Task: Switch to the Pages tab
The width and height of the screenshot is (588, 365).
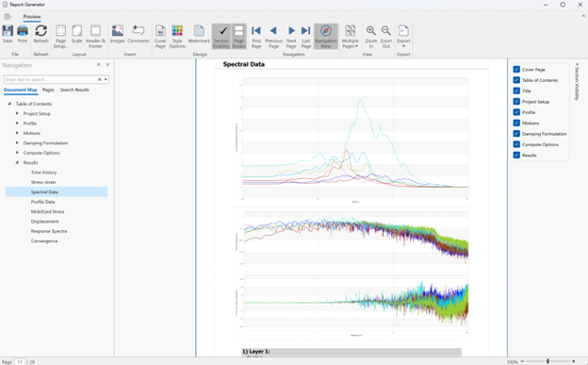Action: [x=48, y=90]
